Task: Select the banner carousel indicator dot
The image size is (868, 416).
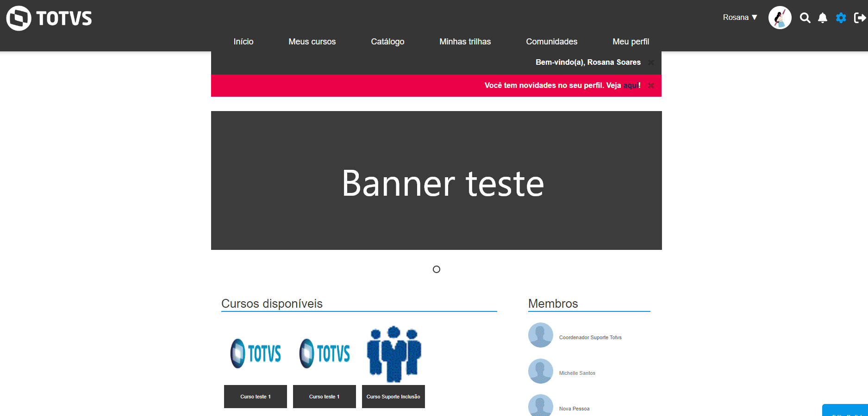Action: pyautogui.click(x=437, y=269)
